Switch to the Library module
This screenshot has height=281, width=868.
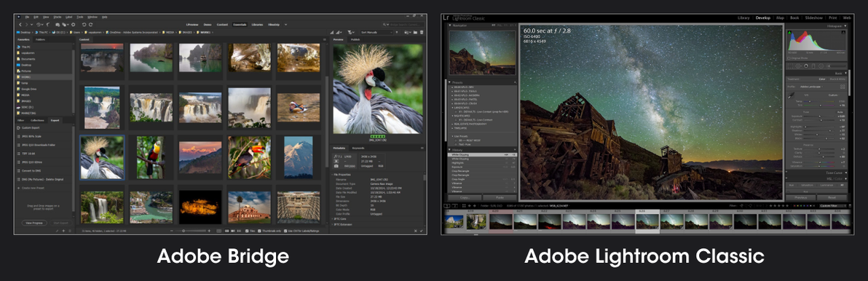743,17
